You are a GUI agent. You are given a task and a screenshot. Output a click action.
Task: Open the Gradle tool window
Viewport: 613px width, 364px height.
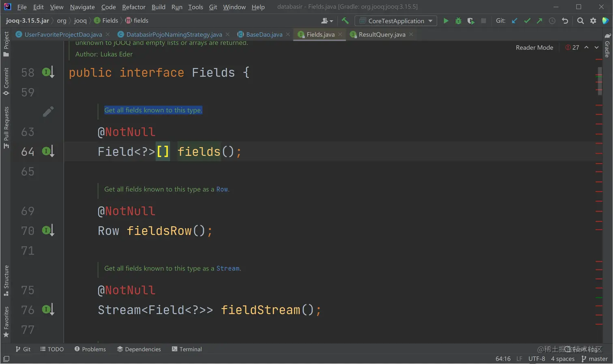point(607,45)
